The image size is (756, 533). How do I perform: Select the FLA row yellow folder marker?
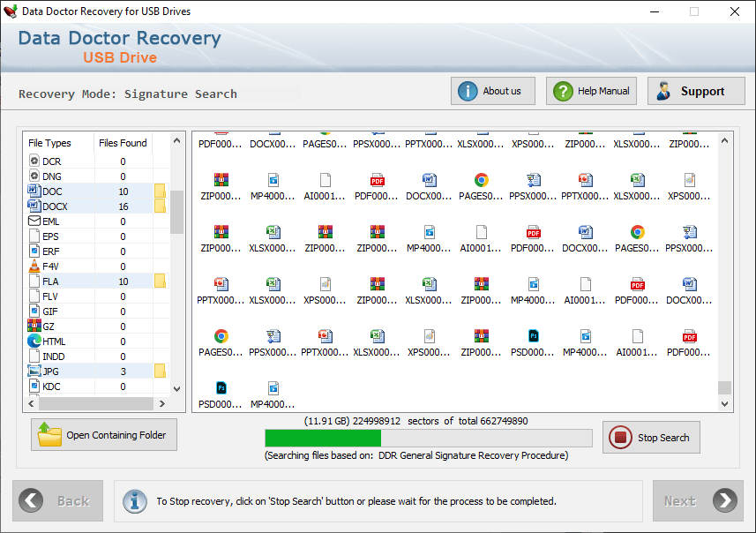tap(160, 282)
